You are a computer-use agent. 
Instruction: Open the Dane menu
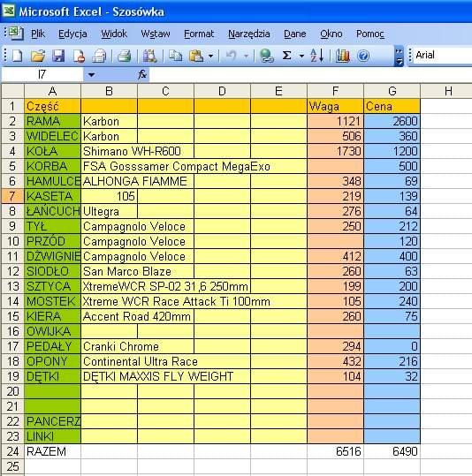click(295, 34)
